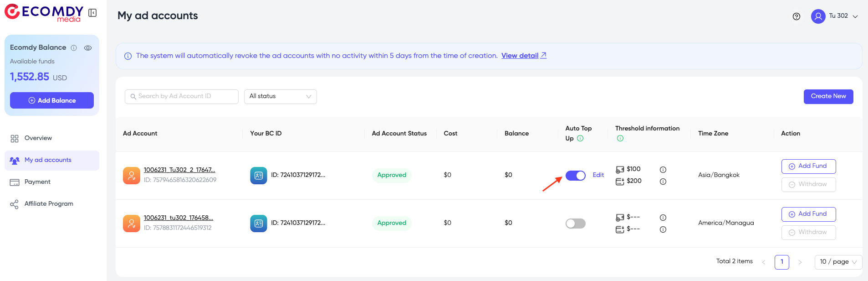Click the BC ID icon in first row
The width and height of the screenshot is (868, 281).
click(x=258, y=176)
